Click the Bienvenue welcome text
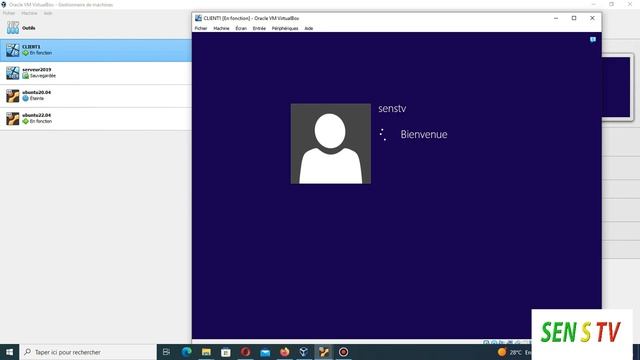This screenshot has height=360, width=640. (x=424, y=134)
